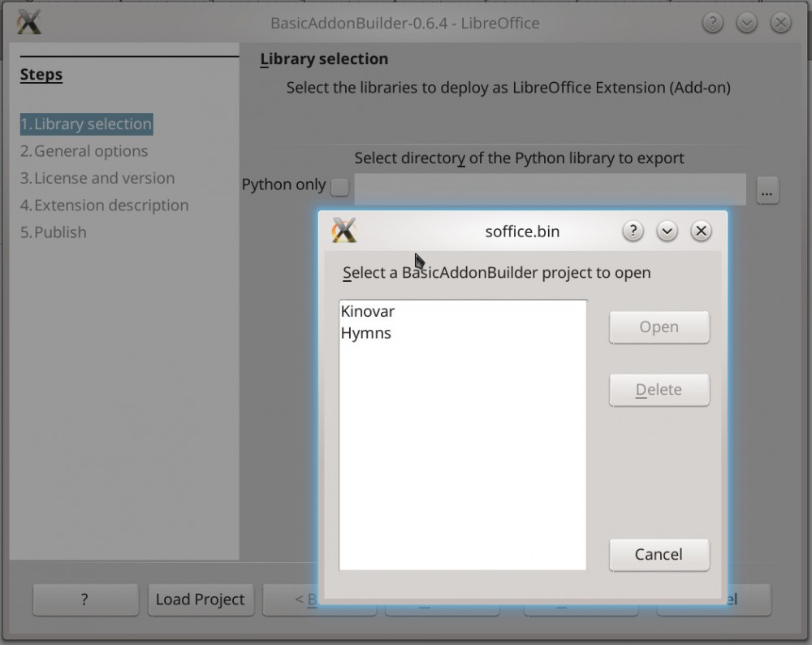The height and width of the screenshot is (645, 812).
Task: Click the Open button in project dialog
Action: (659, 327)
